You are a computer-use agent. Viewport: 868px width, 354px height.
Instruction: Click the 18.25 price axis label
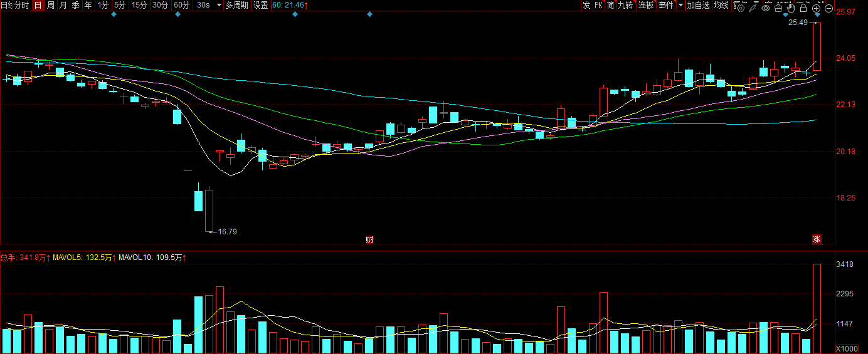pos(847,198)
